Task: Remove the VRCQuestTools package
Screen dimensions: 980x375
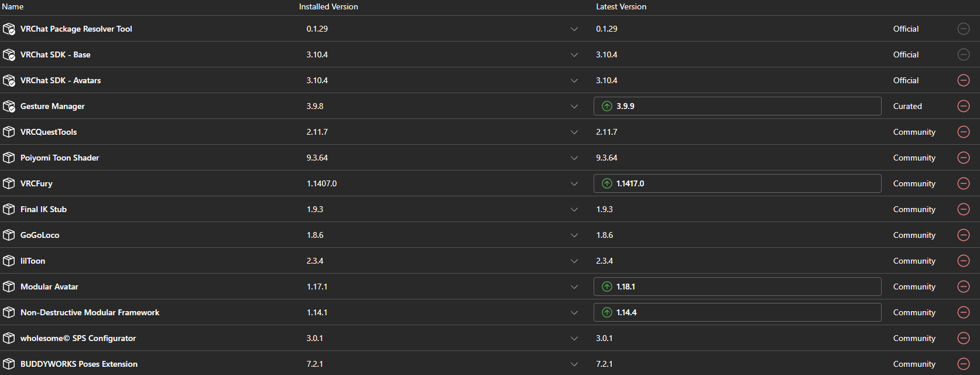Action: coord(964,132)
